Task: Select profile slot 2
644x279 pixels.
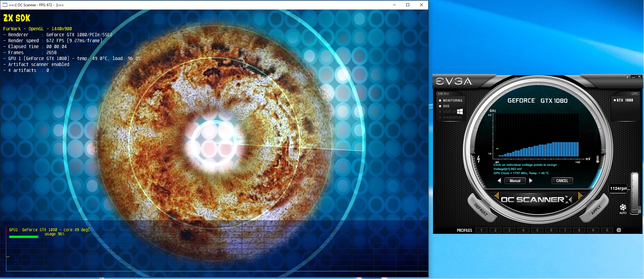Action: coord(495,230)
